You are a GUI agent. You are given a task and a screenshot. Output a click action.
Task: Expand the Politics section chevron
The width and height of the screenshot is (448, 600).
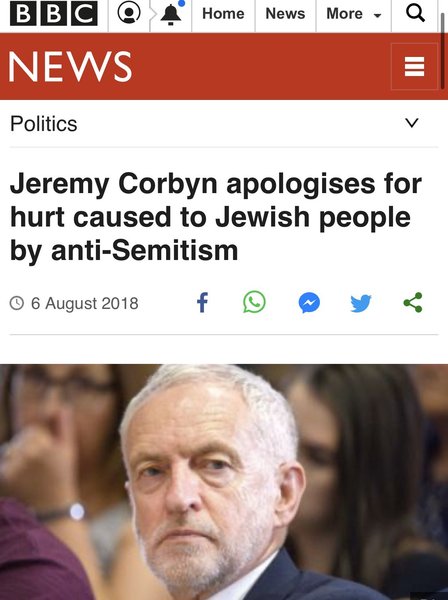(412, 123)
